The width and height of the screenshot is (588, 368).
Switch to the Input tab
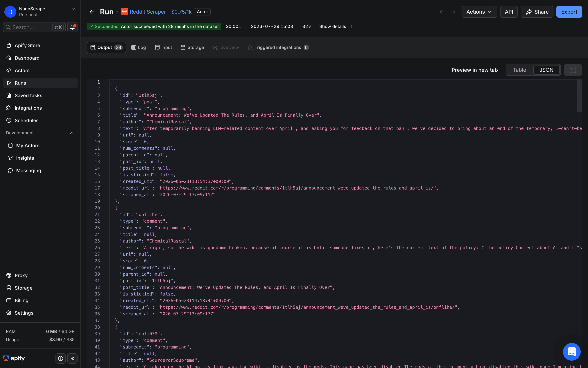click(x=163, y=47)
